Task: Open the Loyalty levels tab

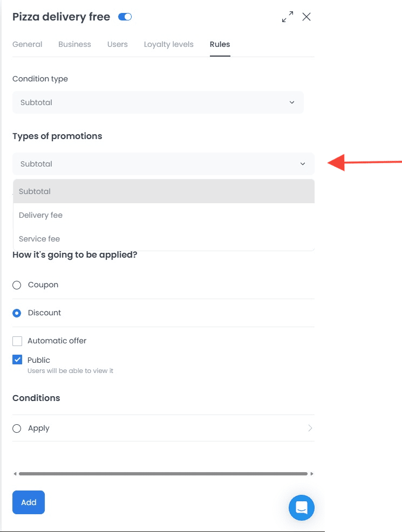Action: point(169,44)
